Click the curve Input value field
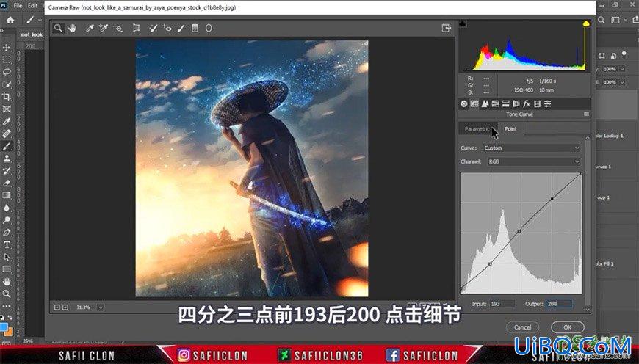The image size is (639, 364). point(502,304)
